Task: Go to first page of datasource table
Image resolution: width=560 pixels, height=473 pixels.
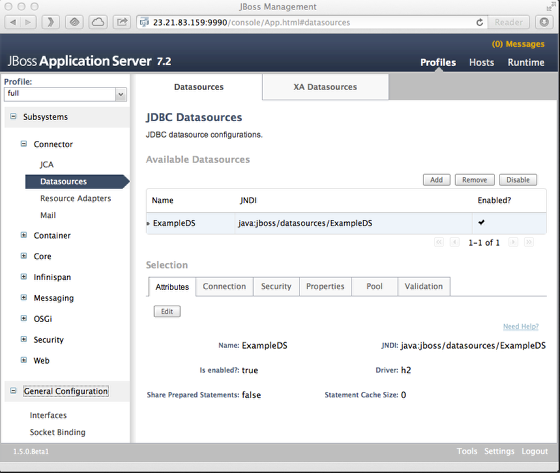Action: (439, 242)
